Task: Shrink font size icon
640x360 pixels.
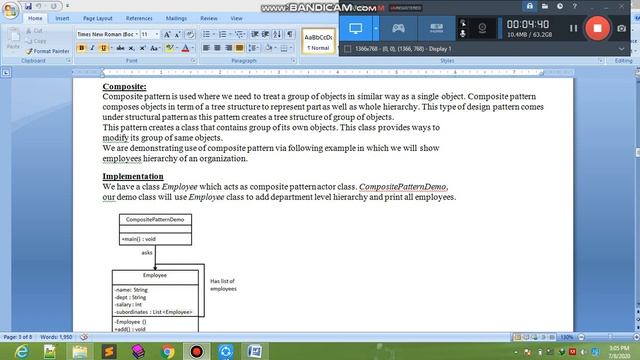Action: [x=178, y=35]
